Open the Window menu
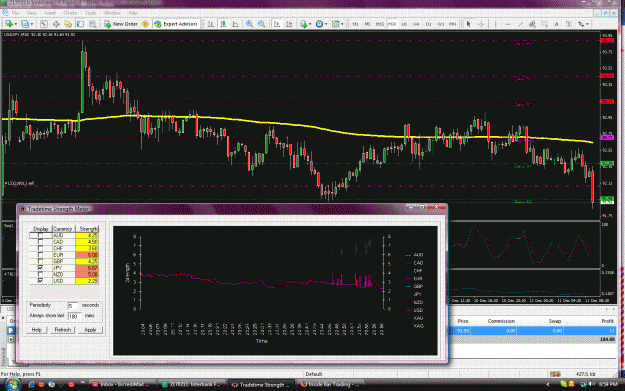The width and height of the screenshot is (625, 391). [x=112, y=13]
